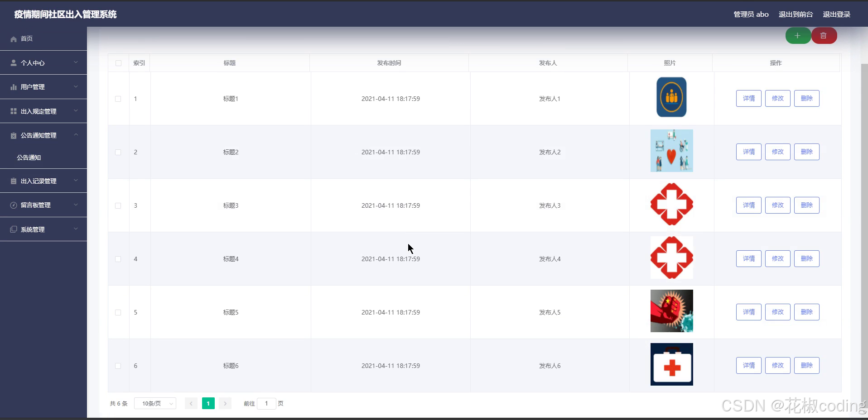This screenshot has width=868, height=420.
Task: Click the cell text 发布人3
Action: 550,205
